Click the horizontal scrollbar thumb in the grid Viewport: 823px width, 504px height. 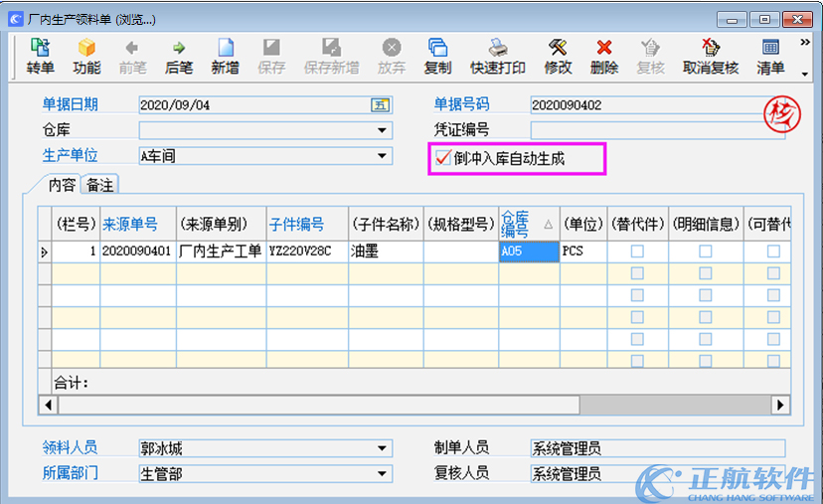click(x=319, y=405)
